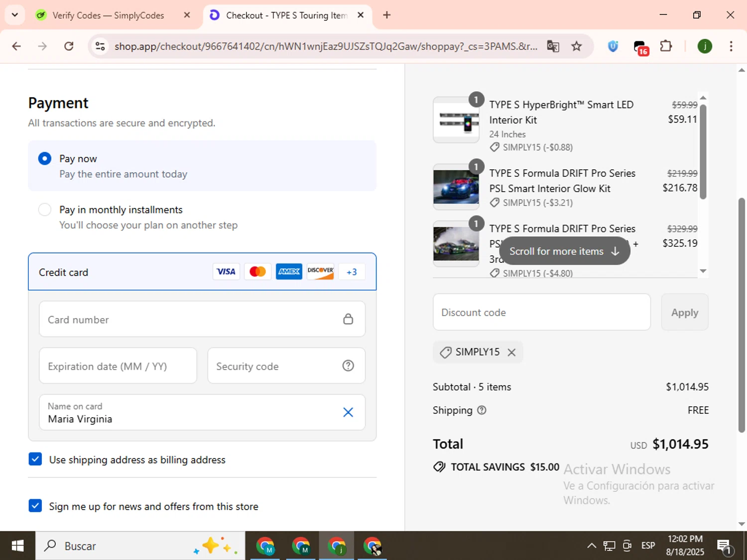The image size is (747, 560).
Task: Close the Checkout tab
Action: (x=361, y=15)
